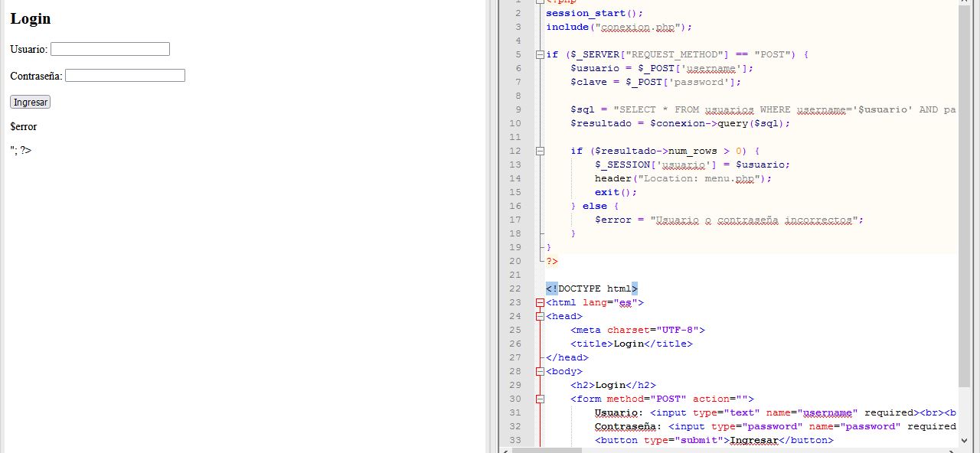Click line number 22 in the margin
980x453 pixels.
514,288
